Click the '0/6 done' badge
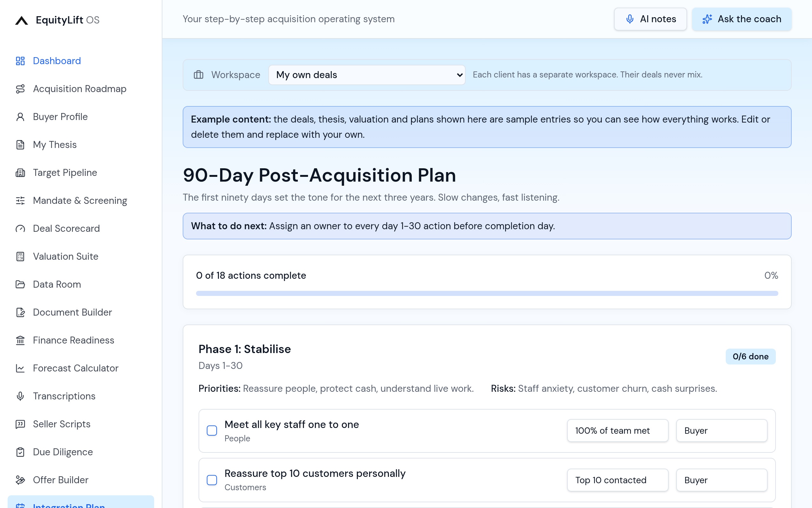The width and height of the screenshot is (812, 508). (750, 357)
